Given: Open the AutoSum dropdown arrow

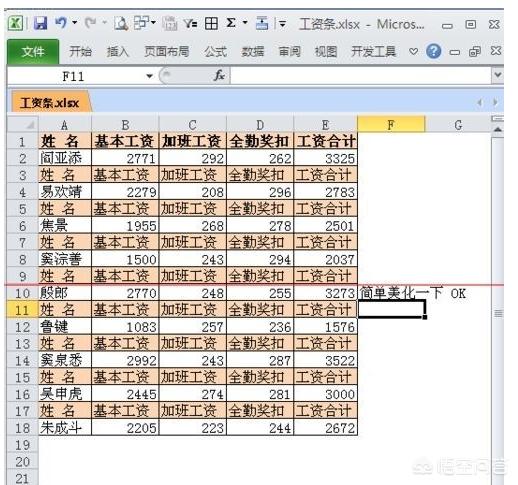Looking at the screenshot, I should (245, 23).
